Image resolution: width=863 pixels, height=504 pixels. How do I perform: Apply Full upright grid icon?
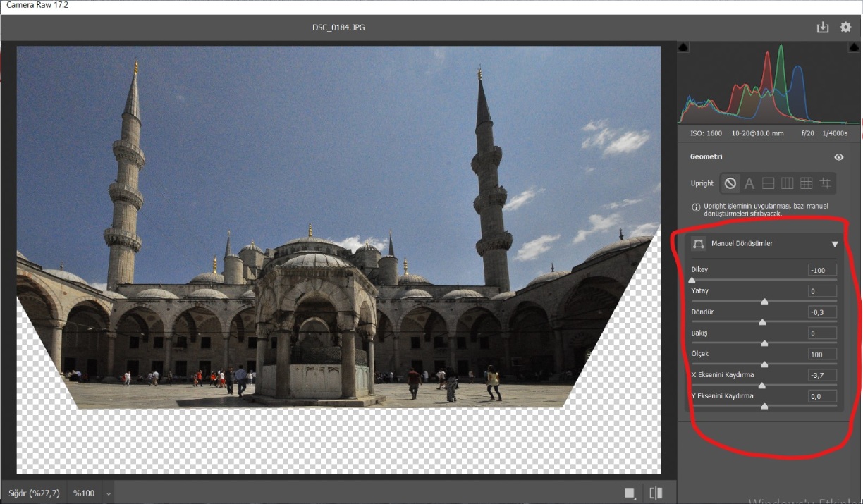[806, 183]
